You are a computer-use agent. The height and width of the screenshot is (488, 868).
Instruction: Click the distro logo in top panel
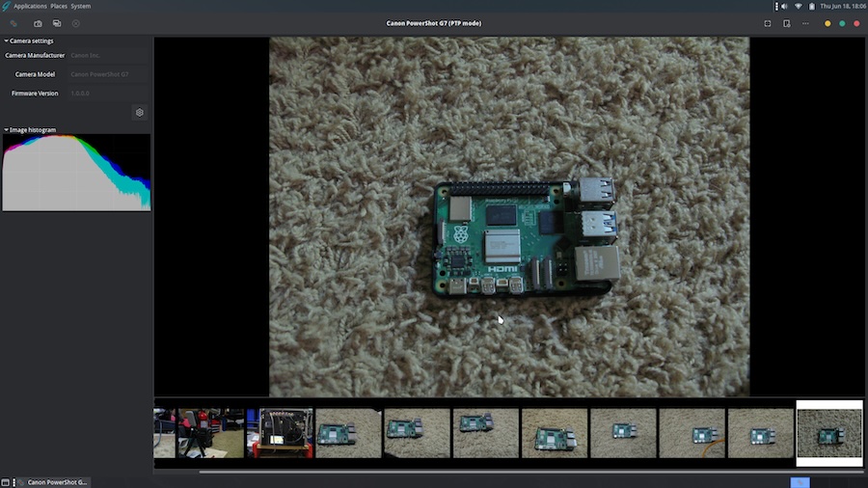coord(6,6)
